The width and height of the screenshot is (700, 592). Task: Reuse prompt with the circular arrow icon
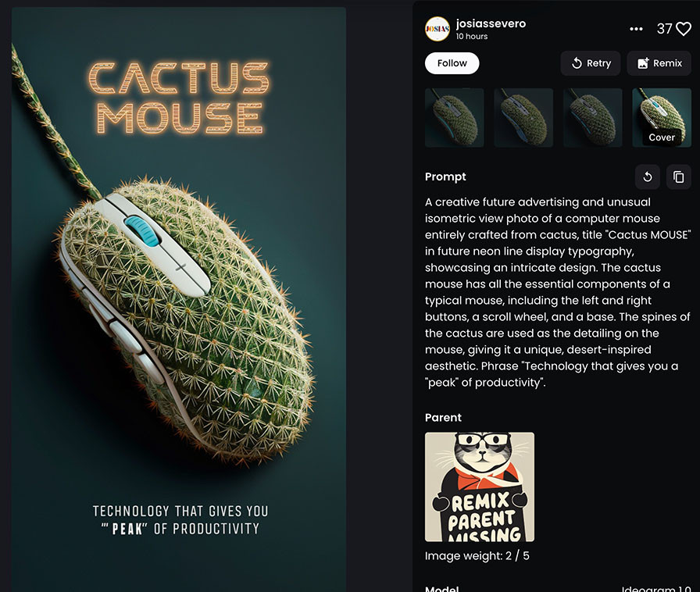648,177
